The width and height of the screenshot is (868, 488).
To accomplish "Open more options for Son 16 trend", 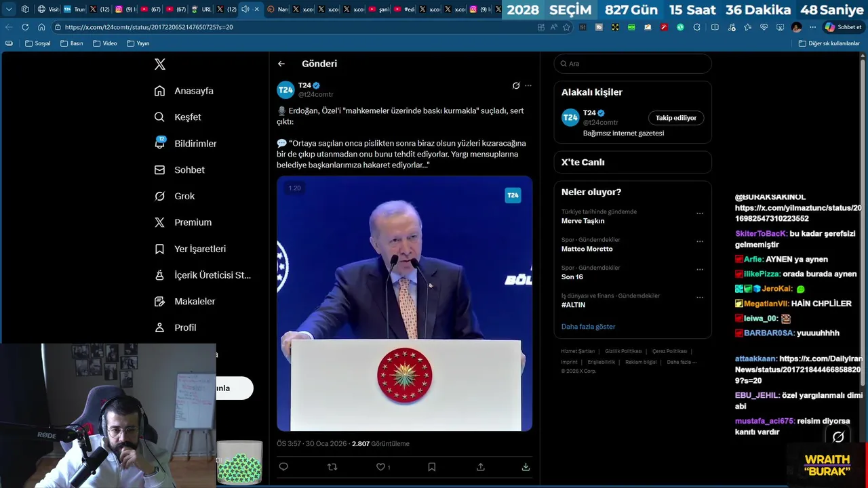I will [700, 269].
